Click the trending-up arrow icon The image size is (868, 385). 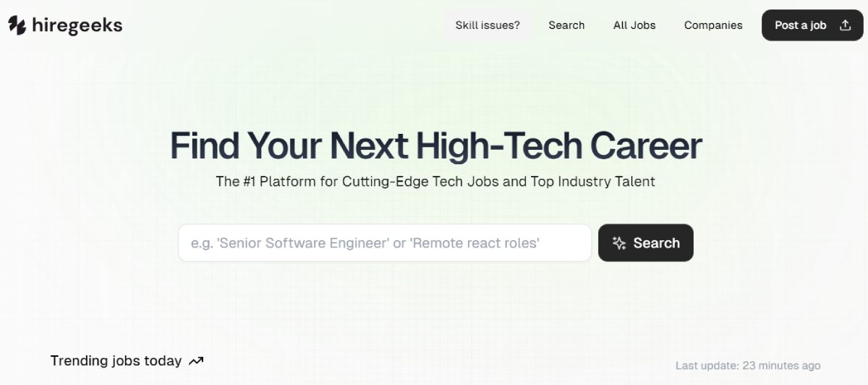coord(196,360)
